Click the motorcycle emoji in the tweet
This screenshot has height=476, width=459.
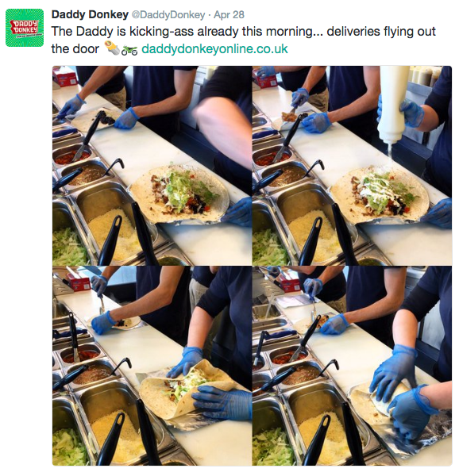129,50
